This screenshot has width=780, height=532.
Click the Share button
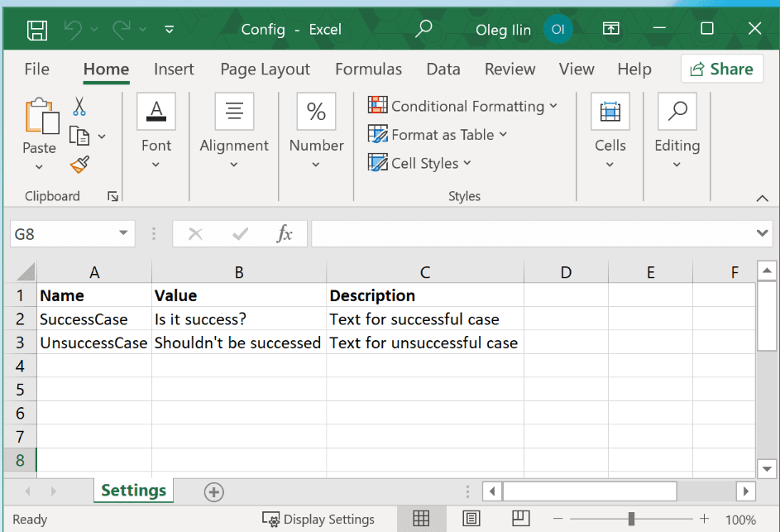pyautogui.click(x=721, y=69)
